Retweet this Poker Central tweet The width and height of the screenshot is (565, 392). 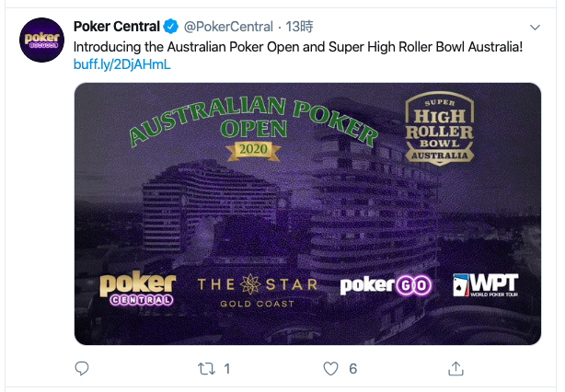pyautogui.click(x=206, y=369)
